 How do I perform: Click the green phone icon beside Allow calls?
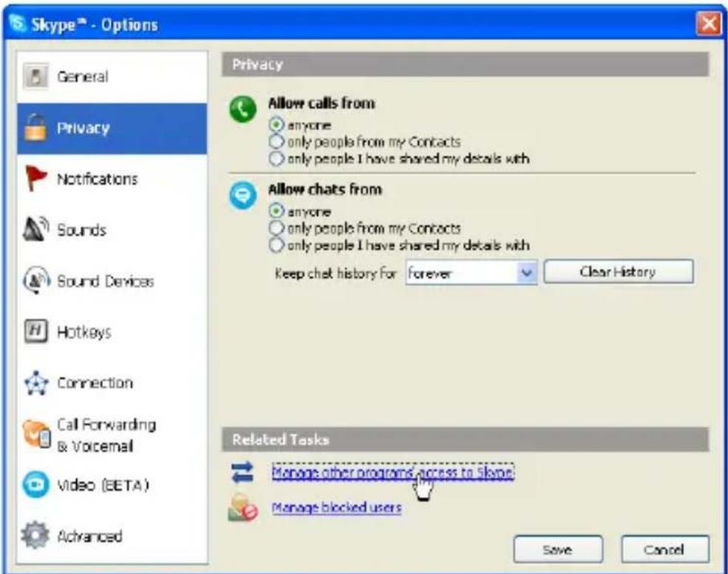click(243, 109)
